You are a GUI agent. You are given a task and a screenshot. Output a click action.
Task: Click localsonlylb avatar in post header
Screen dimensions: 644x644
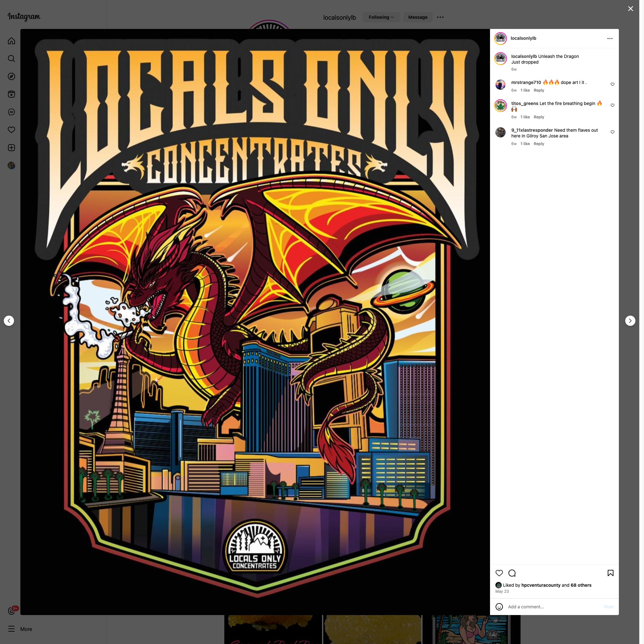[x=500, y=39]
